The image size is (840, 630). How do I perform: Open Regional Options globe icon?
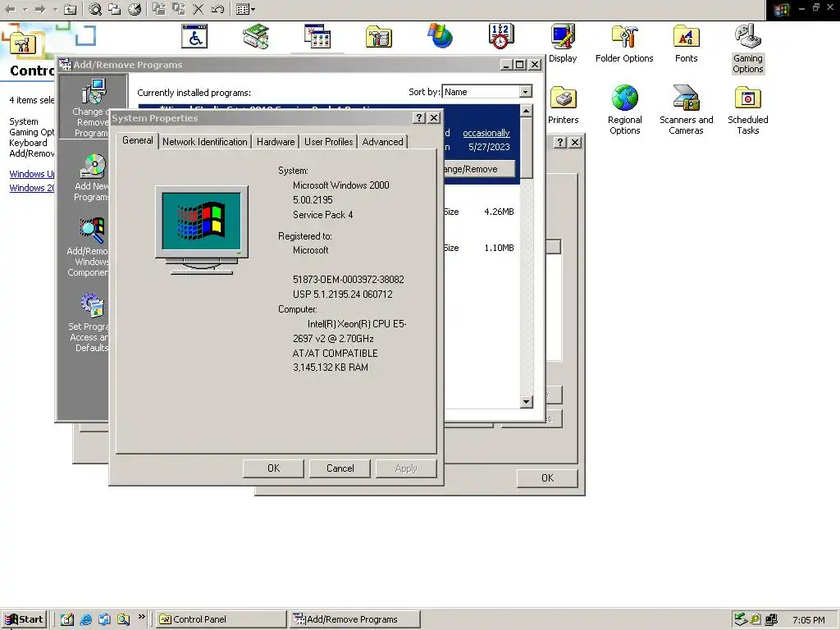pyautogui.click(x=624, y=111)
